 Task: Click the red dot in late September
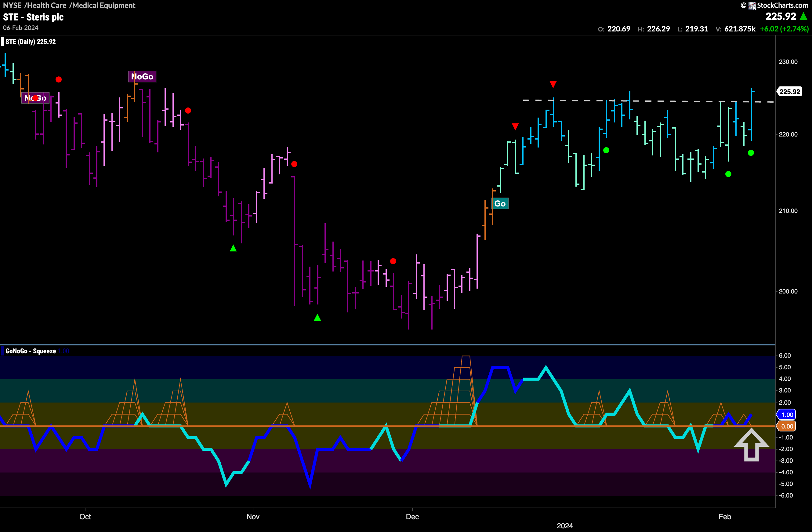tap(59, 79)
